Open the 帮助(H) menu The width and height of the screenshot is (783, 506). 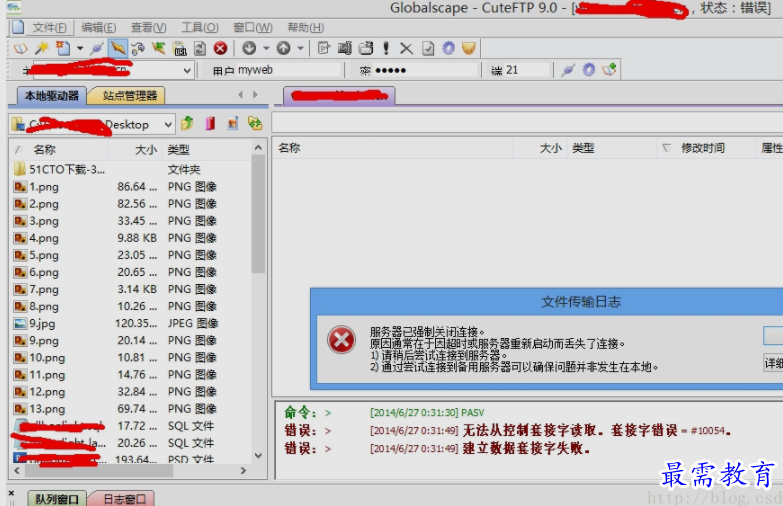tap(306, 27)
